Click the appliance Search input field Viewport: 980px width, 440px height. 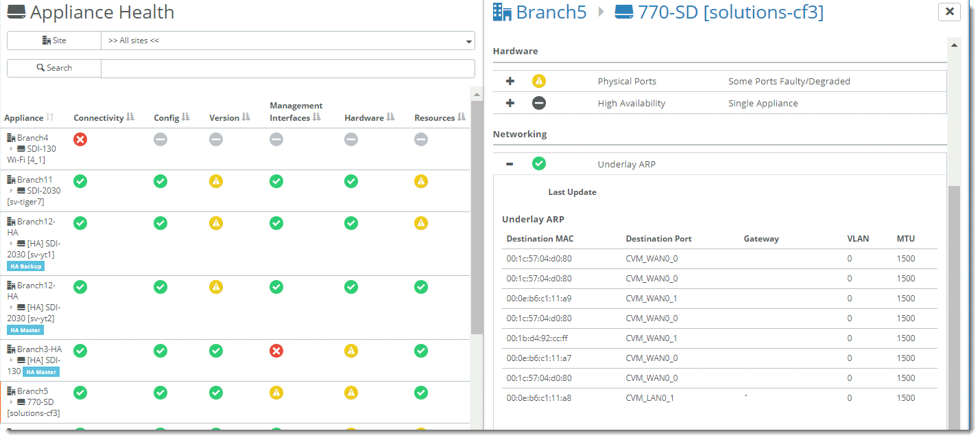coord(287,69)
